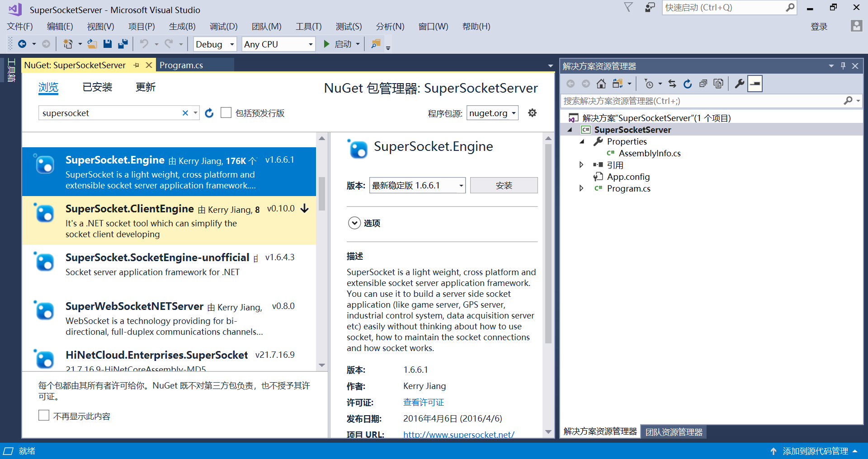868x459 pixels.
Task: Click the 安装 button for SuperSocket.Engine
Action: point(504,185)
